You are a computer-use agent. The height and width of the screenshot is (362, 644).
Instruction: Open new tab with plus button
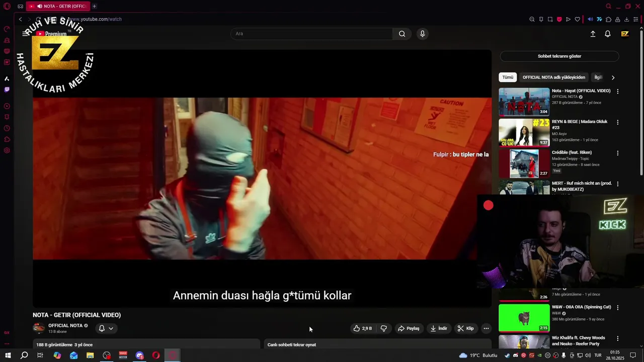click(x=94, y=6)
